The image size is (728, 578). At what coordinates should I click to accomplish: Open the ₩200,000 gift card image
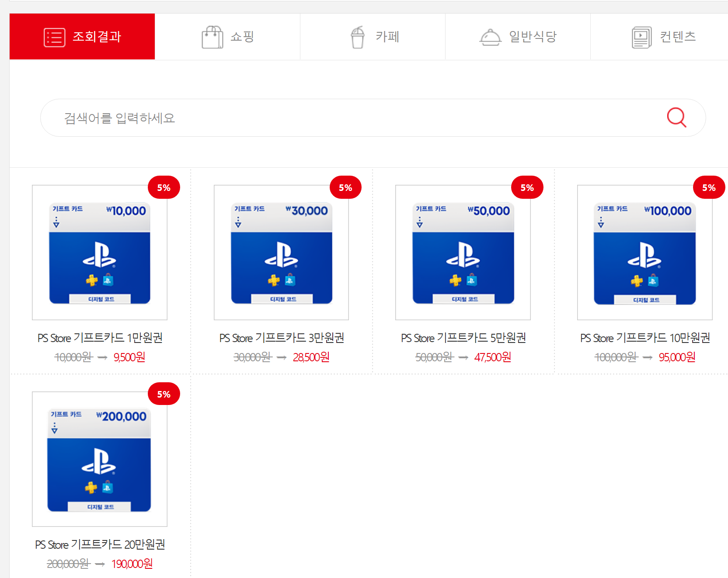100,459
